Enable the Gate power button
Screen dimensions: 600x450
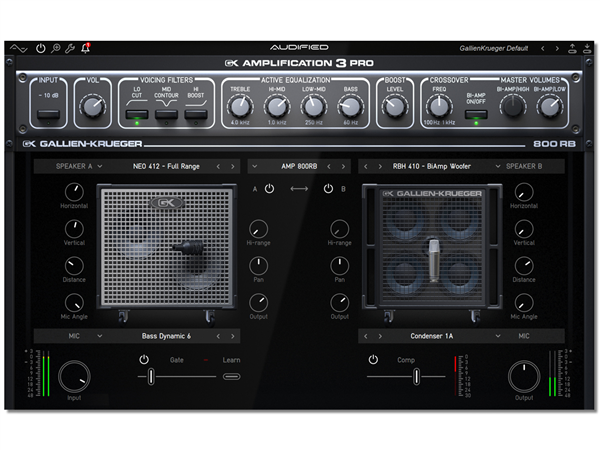[144, 359]
